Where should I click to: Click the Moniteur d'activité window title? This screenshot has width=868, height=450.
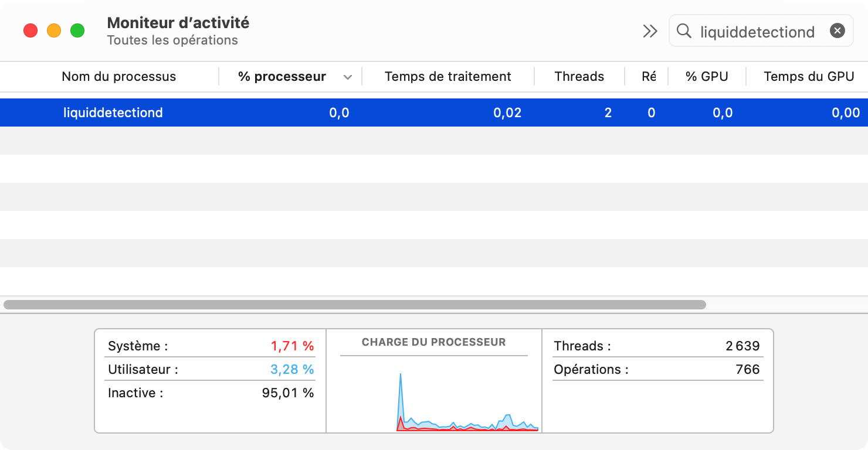tap(178, 23)
